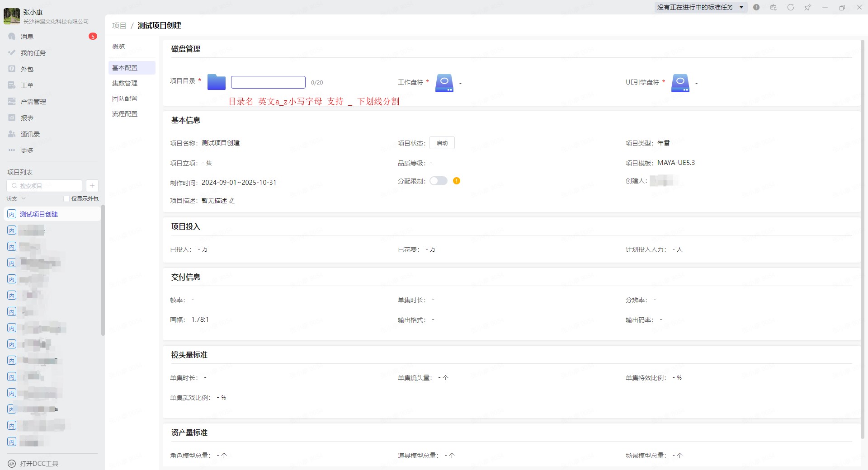Switch to the 集数管理 tab
868x470 pixels.
click(125, 83)
